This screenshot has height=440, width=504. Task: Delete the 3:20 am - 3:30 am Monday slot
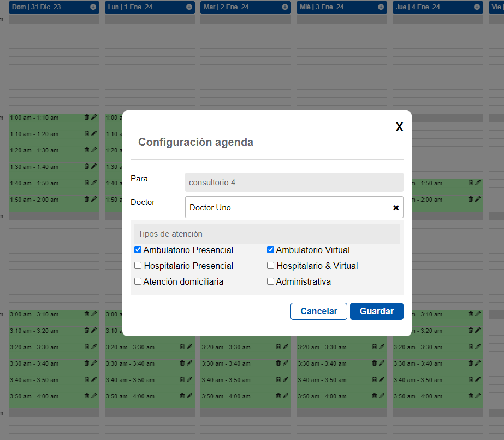[182, 347]
